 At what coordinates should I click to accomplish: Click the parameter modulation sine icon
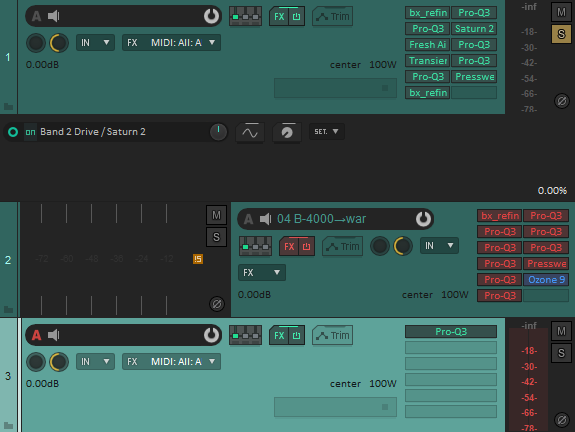(250, 132)
